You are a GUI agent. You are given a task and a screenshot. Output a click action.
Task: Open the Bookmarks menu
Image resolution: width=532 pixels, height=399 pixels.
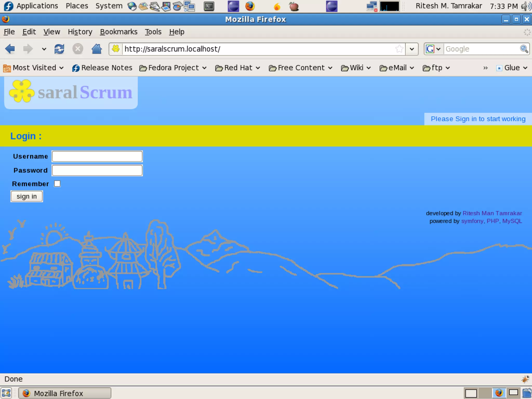click(118, 32)
